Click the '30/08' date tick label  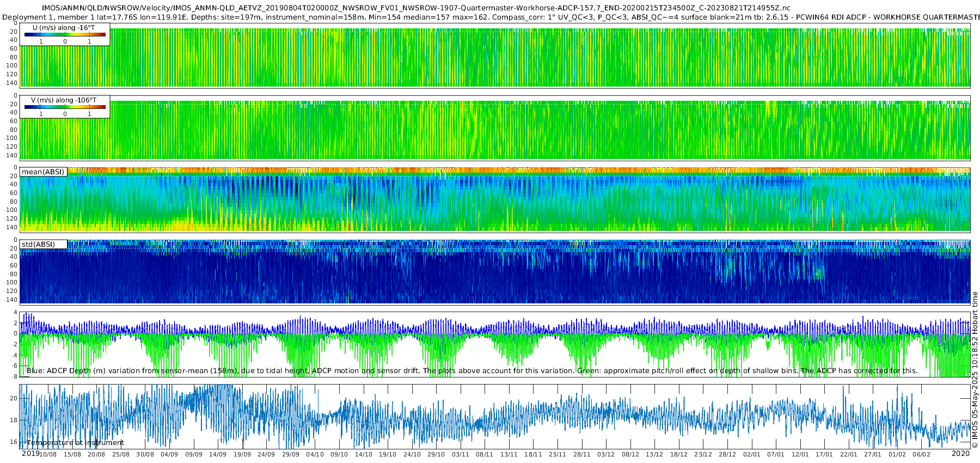[x=145, y=454]
